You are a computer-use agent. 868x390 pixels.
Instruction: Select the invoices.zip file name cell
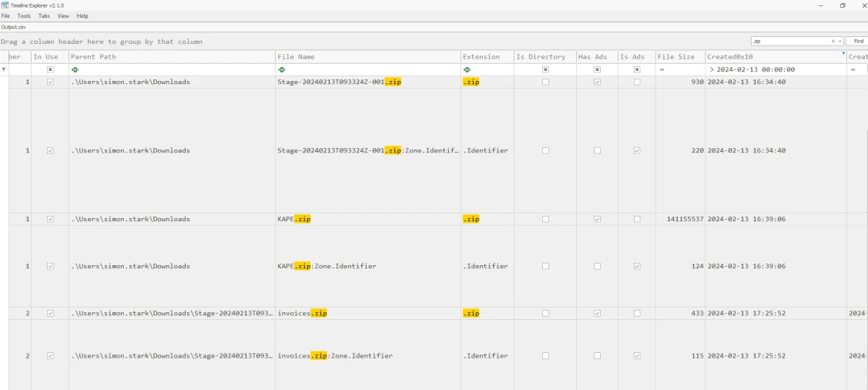tap(368, 314)
